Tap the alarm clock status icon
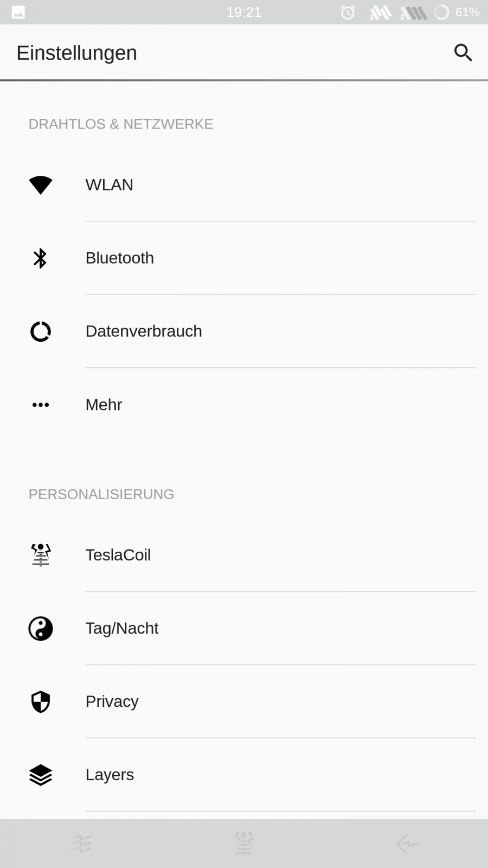Screen dimensions: 488x868 [x=348, y=12]
